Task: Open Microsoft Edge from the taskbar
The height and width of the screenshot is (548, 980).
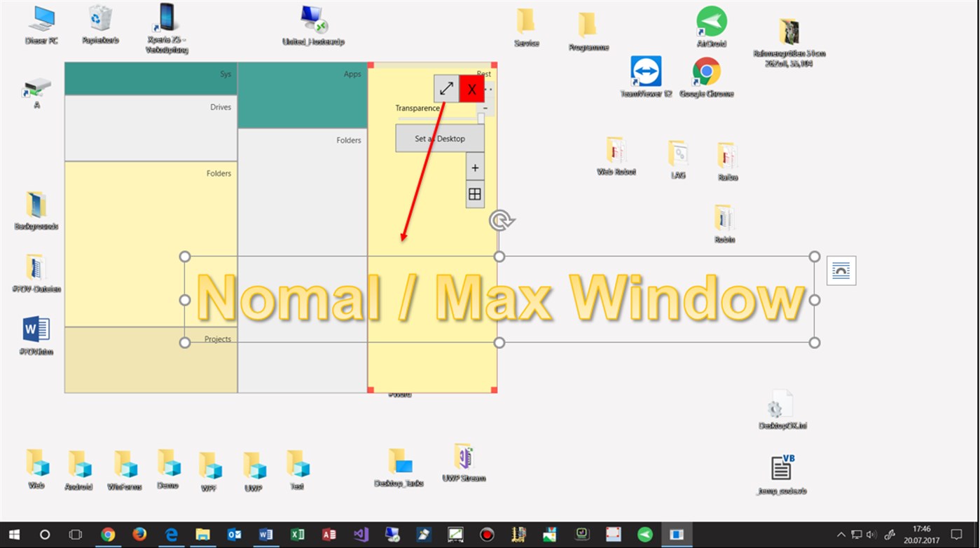Action: (170, 535)
